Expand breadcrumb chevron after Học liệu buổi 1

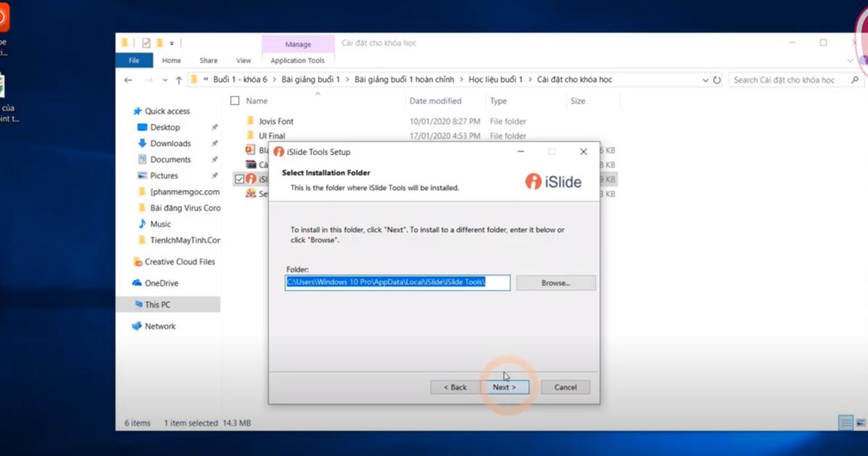click(x=530, y=80)
